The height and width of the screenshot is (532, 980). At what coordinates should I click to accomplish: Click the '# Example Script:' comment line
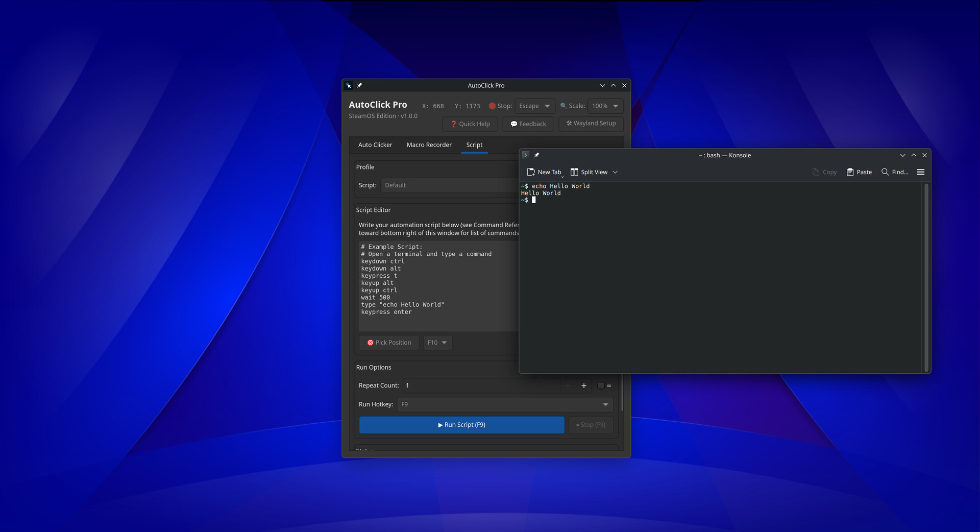(x=391, y=247)
